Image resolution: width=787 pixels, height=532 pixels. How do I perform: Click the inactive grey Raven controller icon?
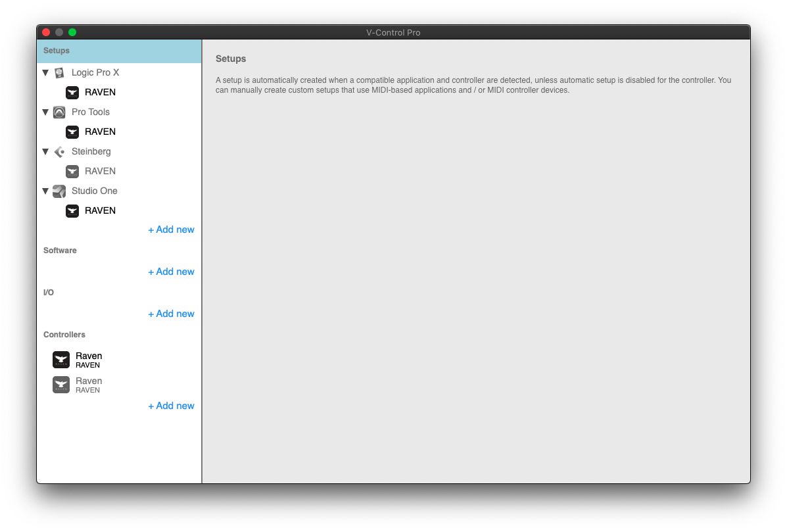[61, 385]
